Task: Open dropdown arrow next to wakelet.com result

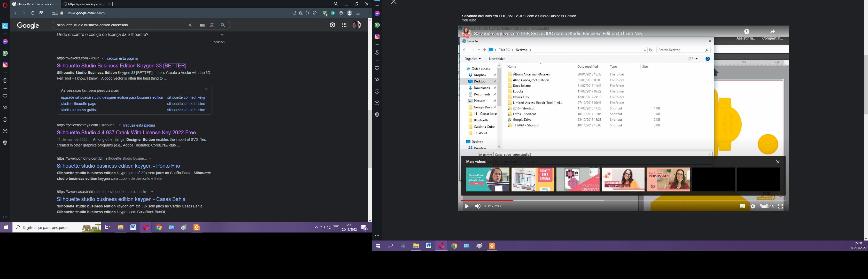Action: 103,58
